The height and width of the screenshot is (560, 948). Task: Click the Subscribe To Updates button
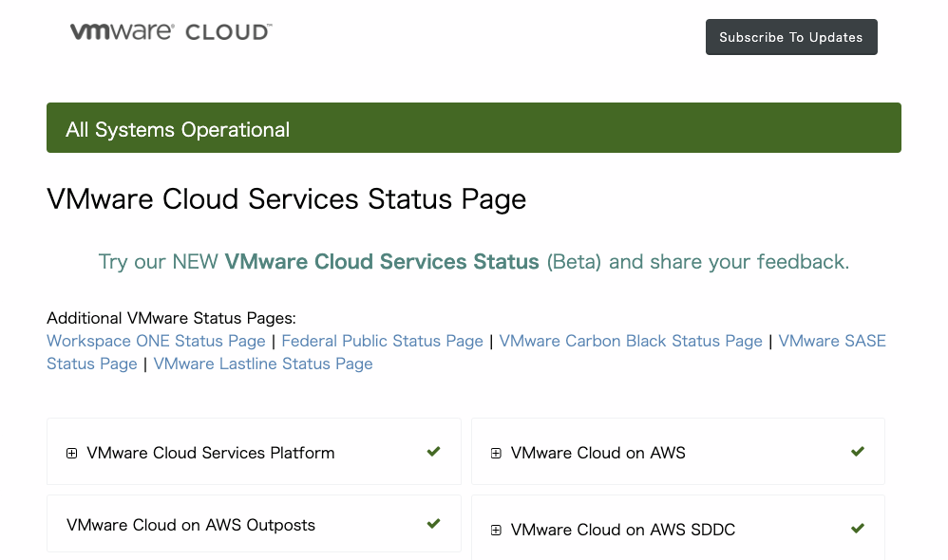click(x=791, y=36)
